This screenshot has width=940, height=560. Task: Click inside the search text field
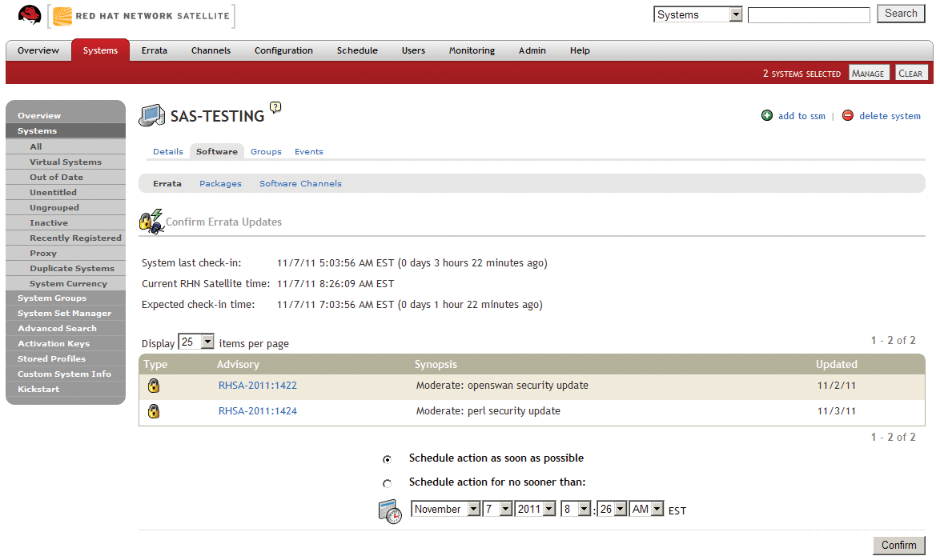click(809, 14)
